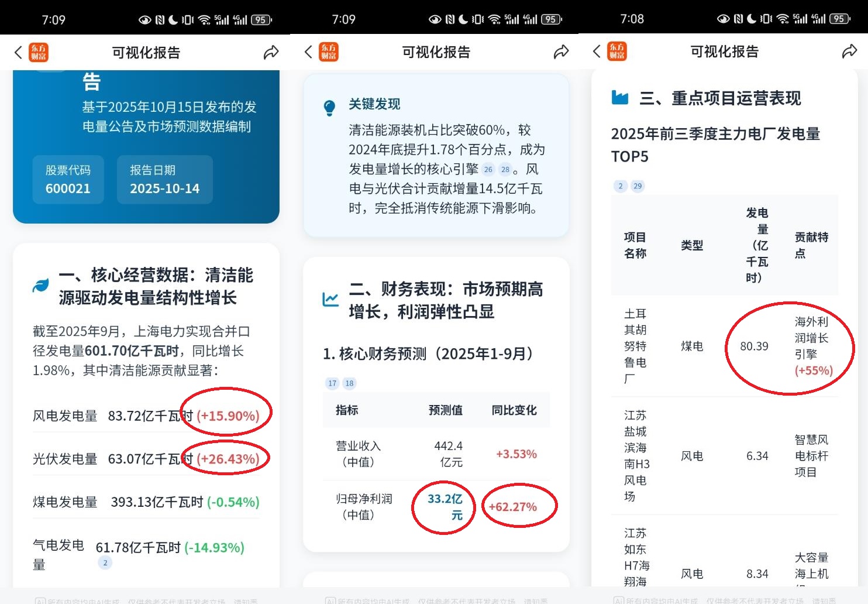The width and height of the screenshot is (868, 604).
Task: Tap the leaf icon beside section 一
Action: click(41, 286)
